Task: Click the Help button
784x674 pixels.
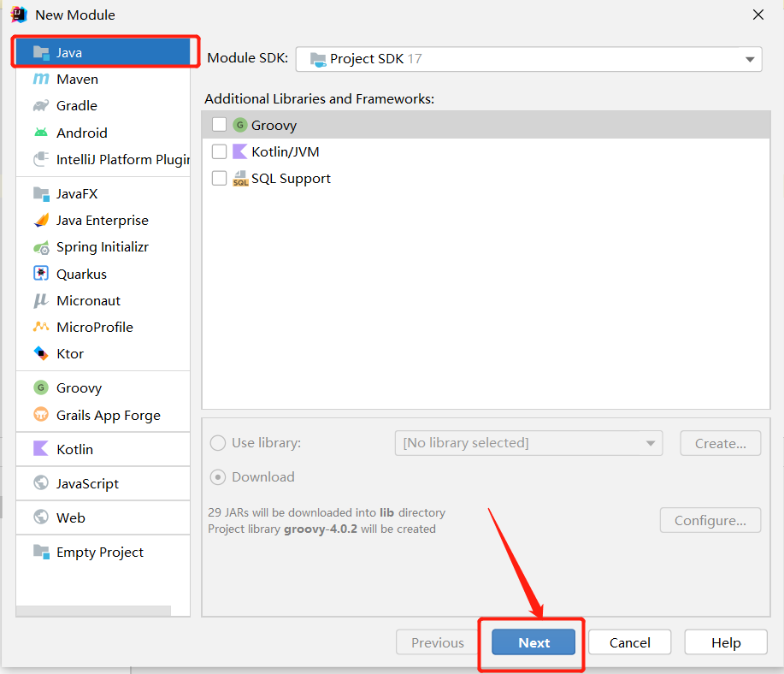Action: point(726,642)
